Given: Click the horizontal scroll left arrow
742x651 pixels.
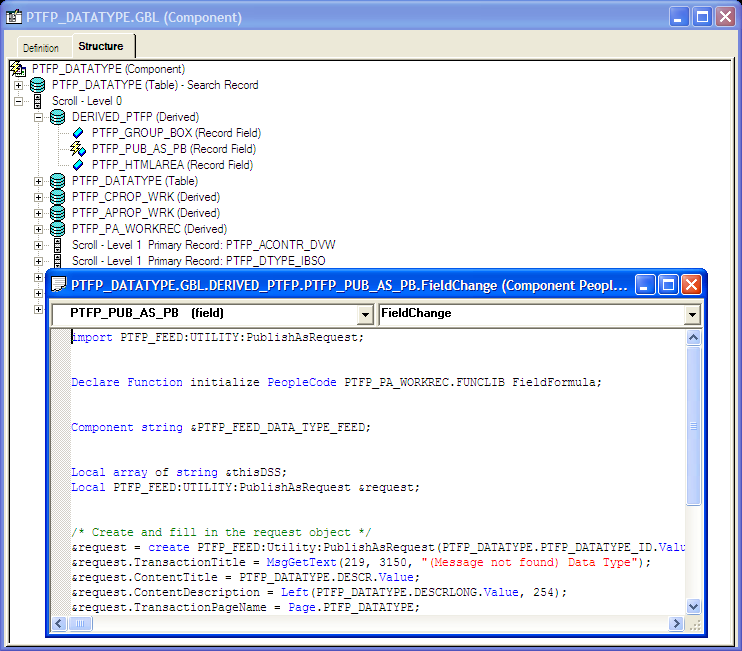Looking at the screenshot, I should (59, 624).
